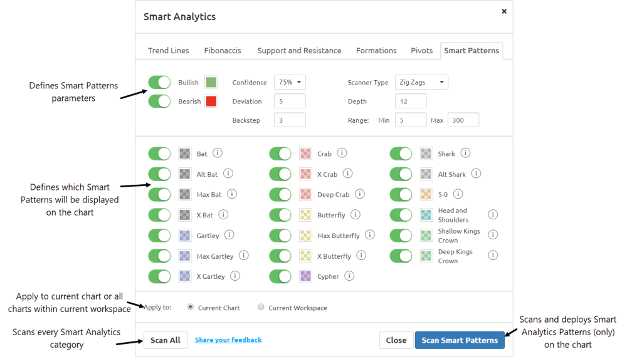Turn off the Bat pattern toggle
627x364 pixels.
pos(159,153)
